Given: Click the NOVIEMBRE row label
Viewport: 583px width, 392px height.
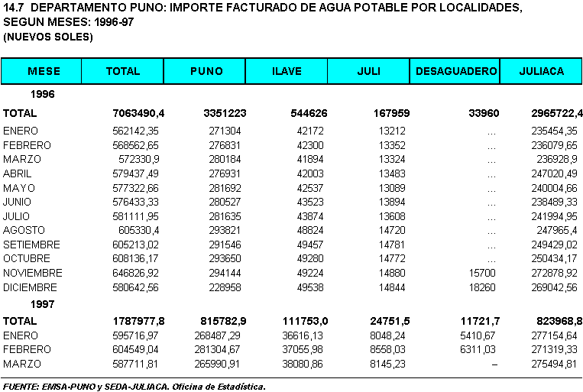Looking at the screenshot, I should 33,273.
